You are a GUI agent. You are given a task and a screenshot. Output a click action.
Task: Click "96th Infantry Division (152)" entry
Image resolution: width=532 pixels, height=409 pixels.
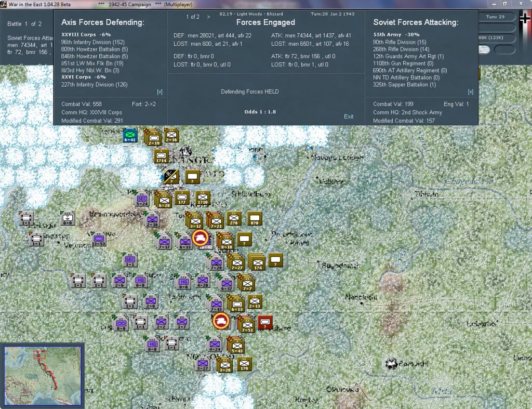click(x=93, y=42)
